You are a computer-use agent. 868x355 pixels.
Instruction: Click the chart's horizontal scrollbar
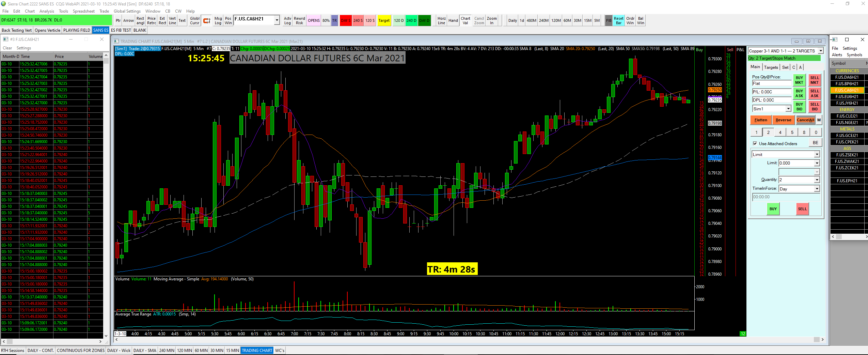(x=469, y=339)
